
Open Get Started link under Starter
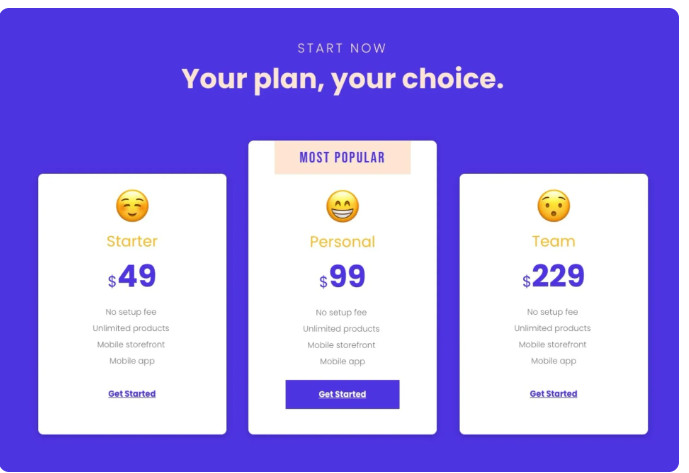click(132, 394)
